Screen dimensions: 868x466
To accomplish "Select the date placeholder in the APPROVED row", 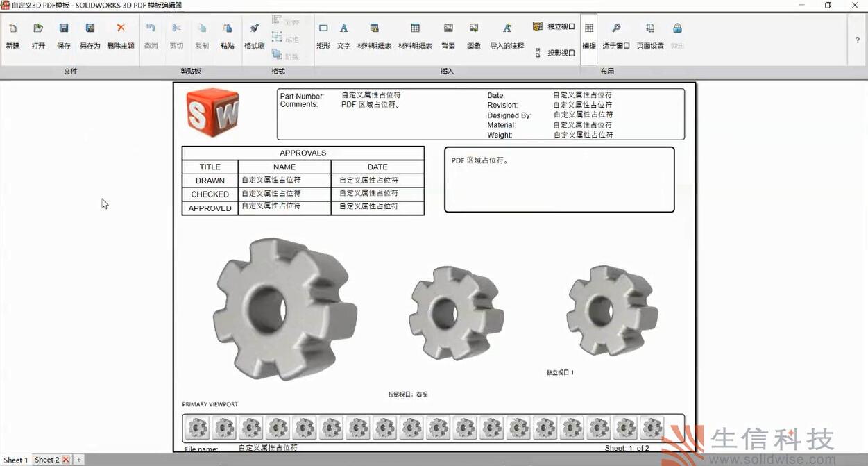I will tap(369, 206).
